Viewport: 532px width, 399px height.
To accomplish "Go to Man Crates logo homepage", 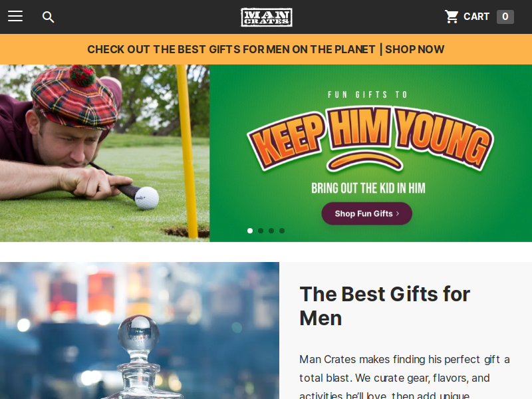I will [267, 17].
